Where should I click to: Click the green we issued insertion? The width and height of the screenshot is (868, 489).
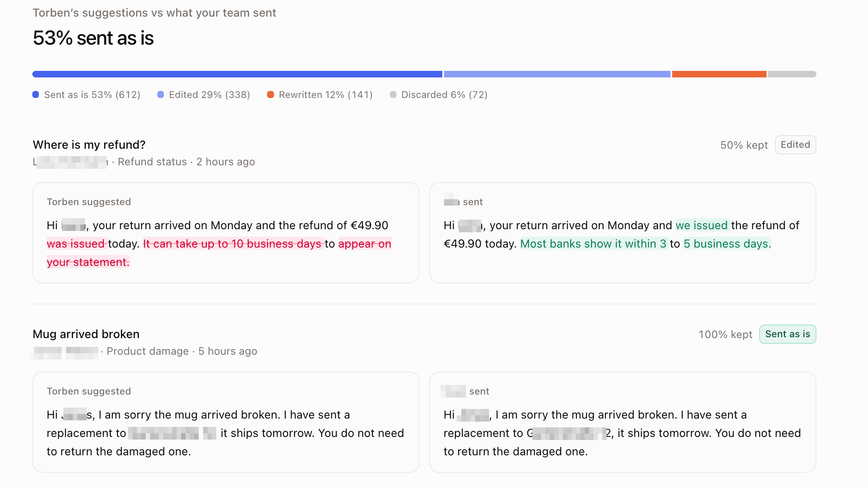702,225
